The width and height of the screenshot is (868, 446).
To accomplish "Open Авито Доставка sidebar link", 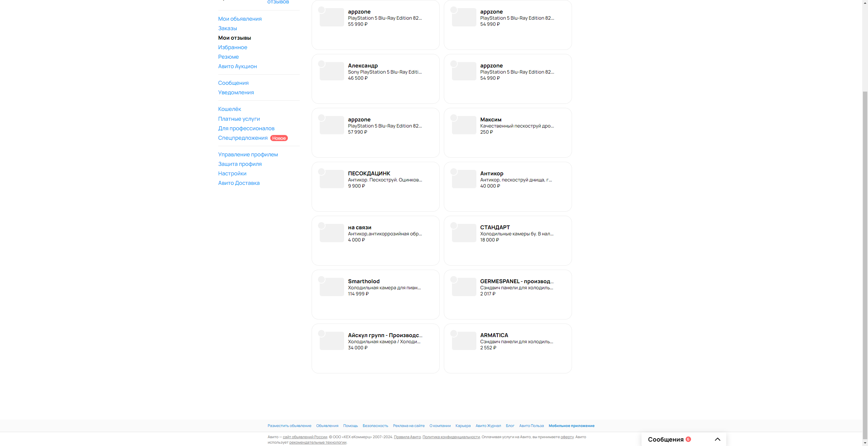I will point(238,183).
